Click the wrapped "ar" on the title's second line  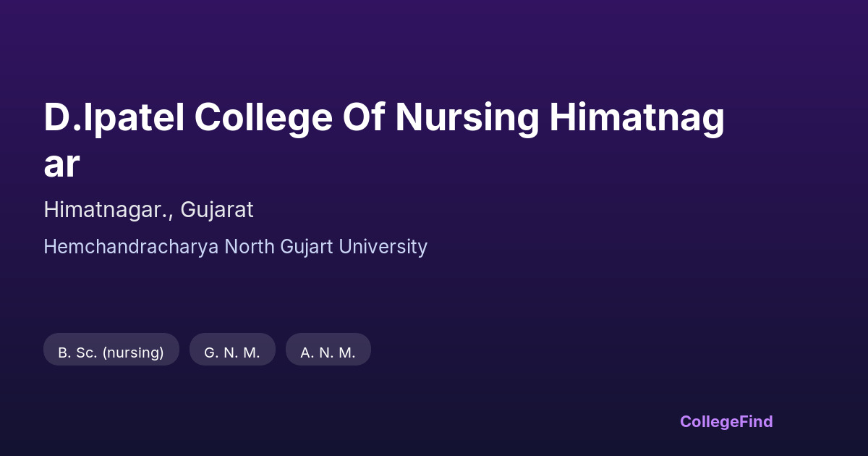click(x=61, y=165)
